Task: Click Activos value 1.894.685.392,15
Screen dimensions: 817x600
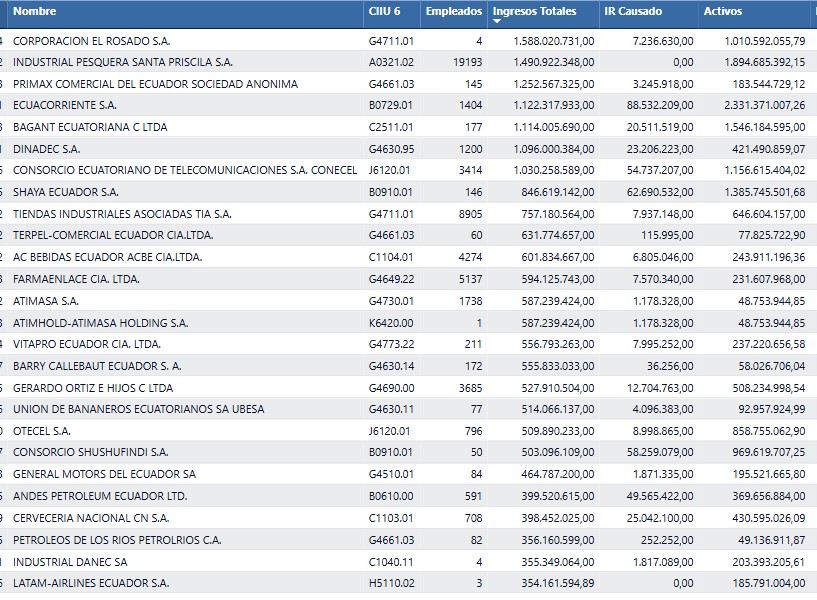Action: 765,62
